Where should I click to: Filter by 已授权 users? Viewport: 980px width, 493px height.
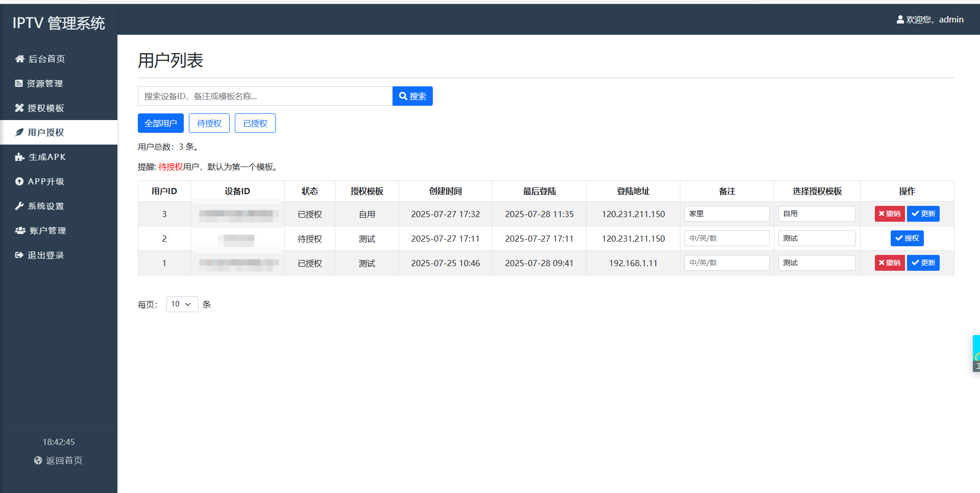click(x=255, y=123)
